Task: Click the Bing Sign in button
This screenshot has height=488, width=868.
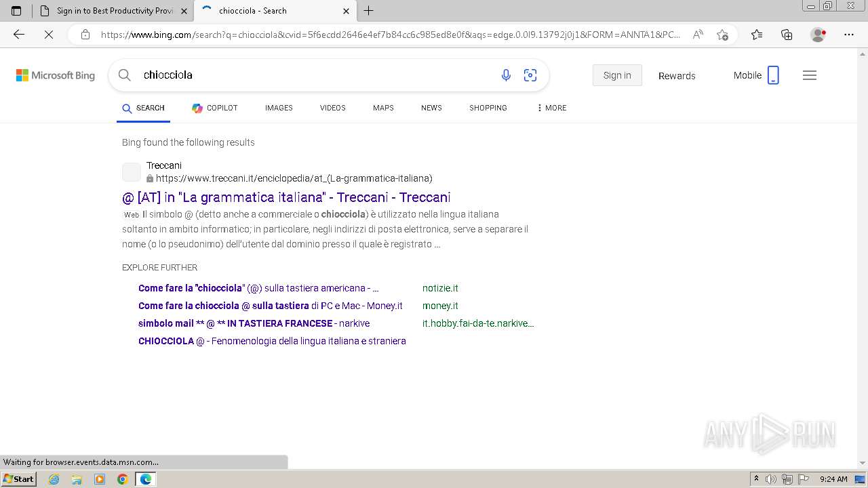Action: pyautogui.click(x=617, y=75)
